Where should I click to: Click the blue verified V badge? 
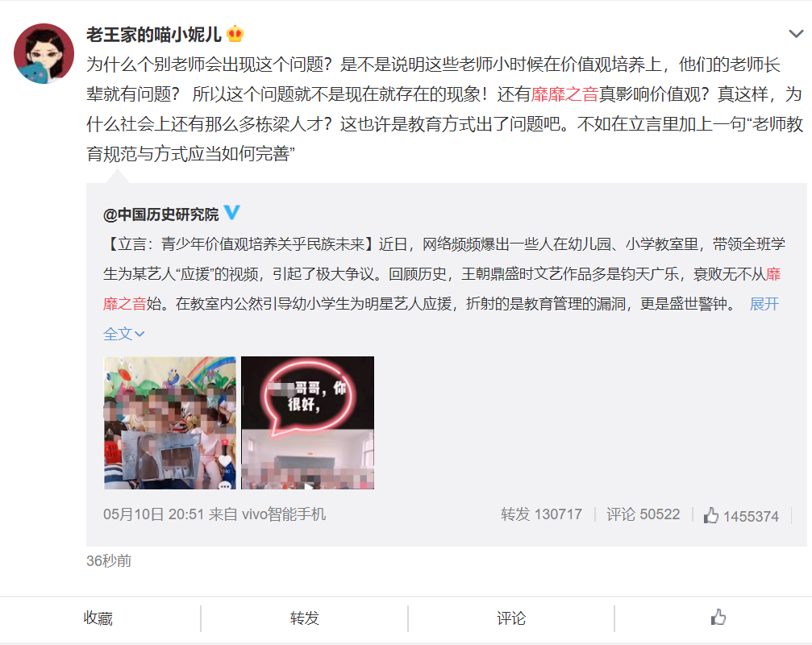pos(231,212)
